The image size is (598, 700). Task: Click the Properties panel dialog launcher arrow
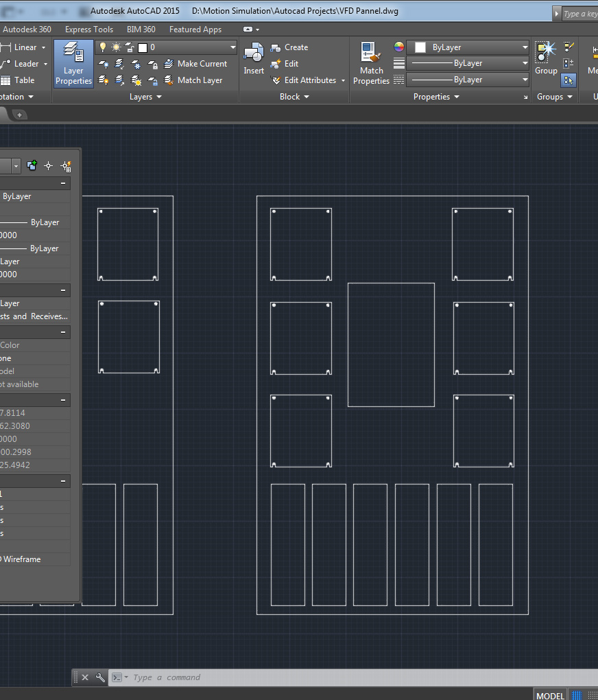(x=525, y=97)
